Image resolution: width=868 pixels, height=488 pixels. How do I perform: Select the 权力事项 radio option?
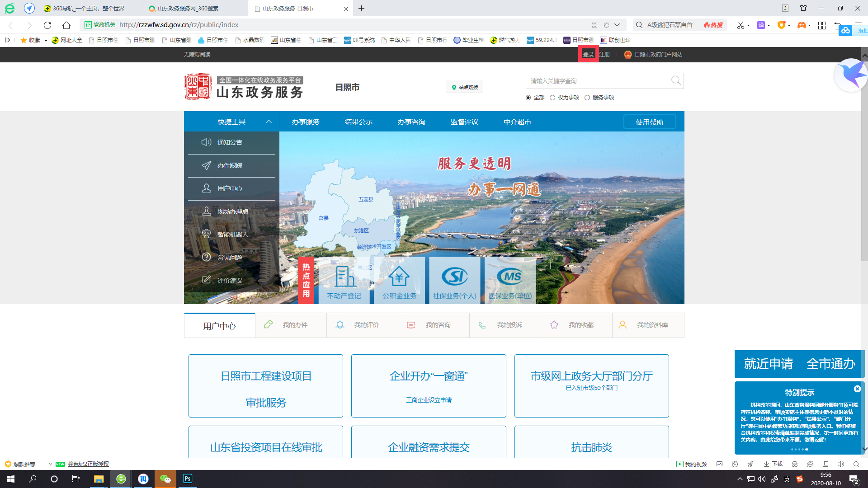pos(552,97)
